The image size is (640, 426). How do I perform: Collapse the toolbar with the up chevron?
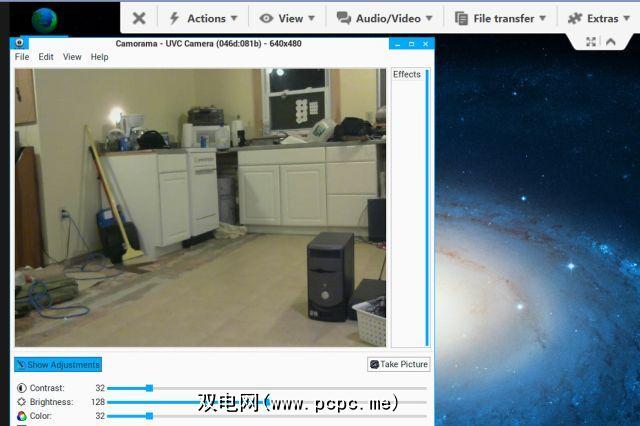coord(611,41)
